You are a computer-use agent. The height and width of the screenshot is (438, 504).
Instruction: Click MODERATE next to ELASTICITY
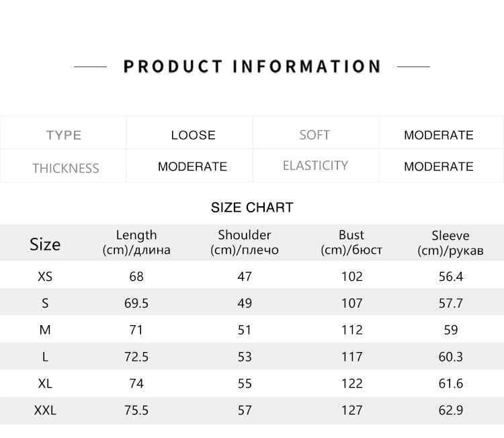tap(438, 167)
